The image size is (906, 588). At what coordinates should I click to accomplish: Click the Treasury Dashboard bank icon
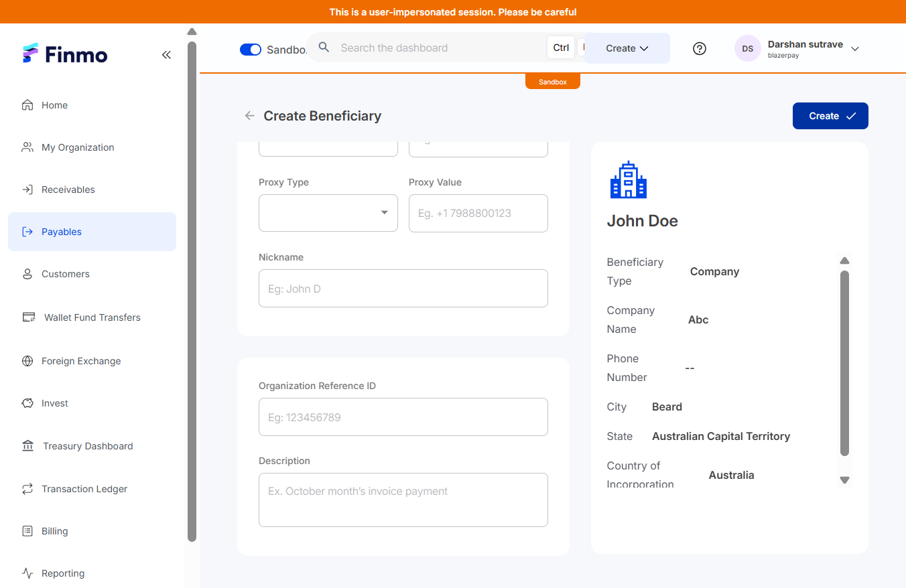27,446
